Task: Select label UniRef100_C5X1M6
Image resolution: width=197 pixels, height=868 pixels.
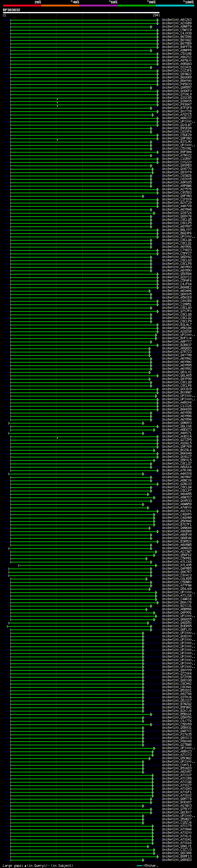Action: click(177, 54)
